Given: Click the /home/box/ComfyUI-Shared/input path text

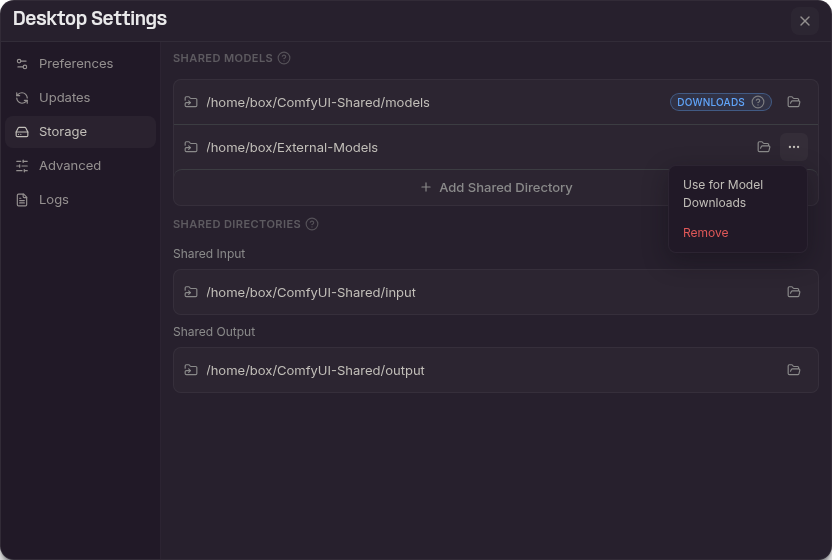Looking at the screenshot, I should pyautogui.click(x=311, y=292).
